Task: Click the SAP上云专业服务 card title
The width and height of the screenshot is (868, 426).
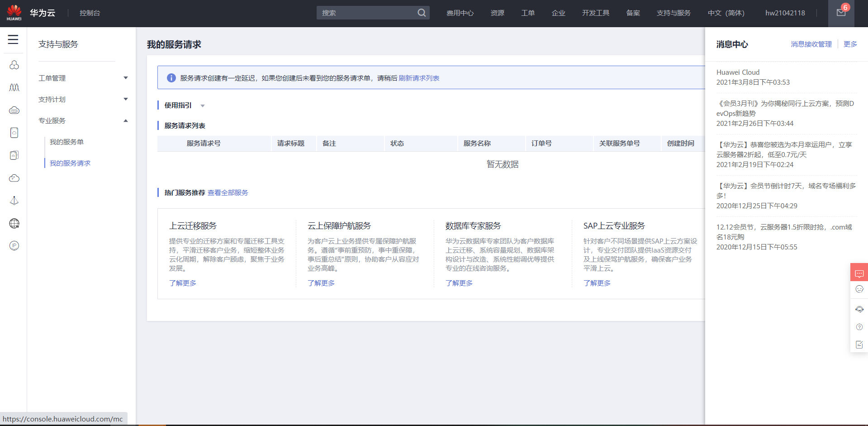Action: click(614, 225)
